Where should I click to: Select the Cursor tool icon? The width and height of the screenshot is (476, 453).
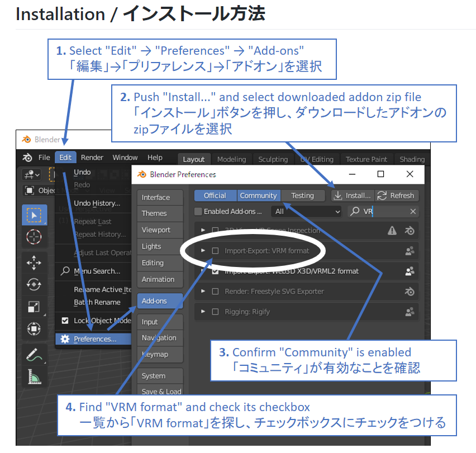[34, 237]
